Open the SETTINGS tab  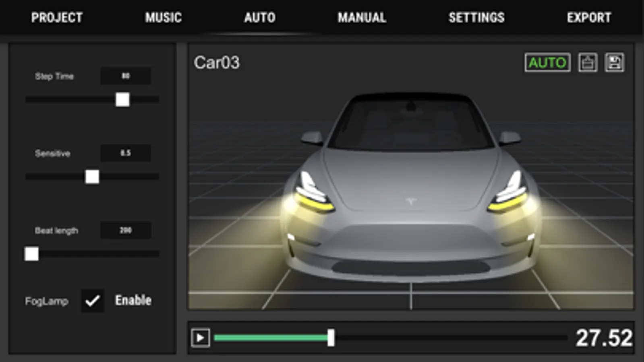pyautogui.click(x=476, y=17)
